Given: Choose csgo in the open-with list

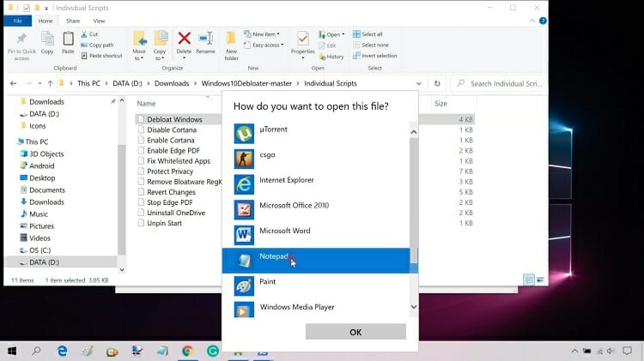Looking at the screenshot, I should point(315,159).
